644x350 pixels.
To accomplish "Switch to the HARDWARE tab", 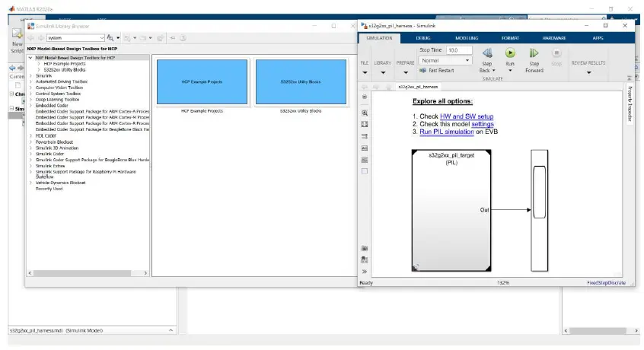I will pos(554,38).
